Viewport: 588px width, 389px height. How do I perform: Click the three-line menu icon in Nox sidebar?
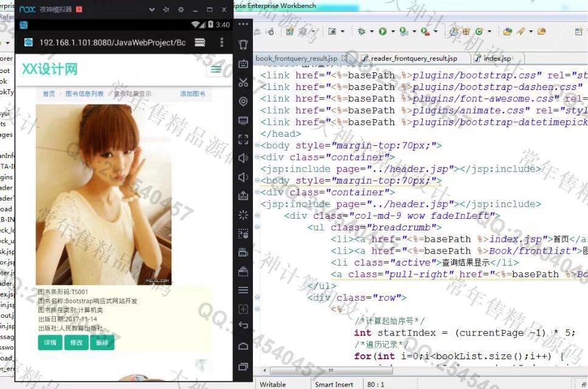243,290
